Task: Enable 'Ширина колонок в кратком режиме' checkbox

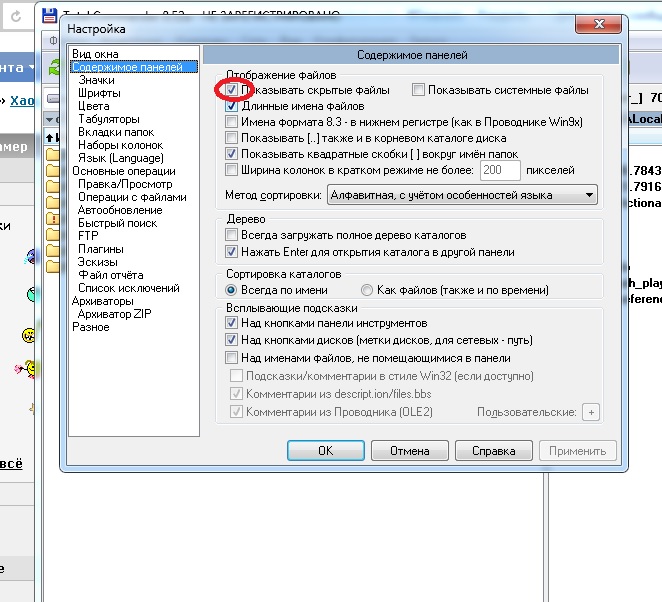Action: pos(231,170)
